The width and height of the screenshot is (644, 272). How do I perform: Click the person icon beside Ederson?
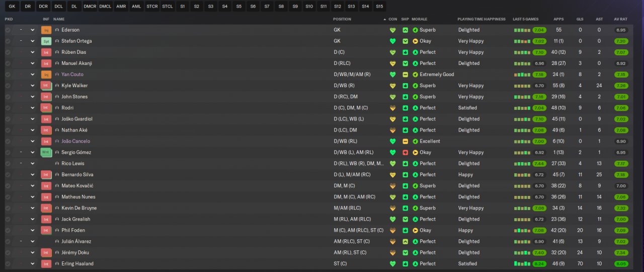click(57, 30)
